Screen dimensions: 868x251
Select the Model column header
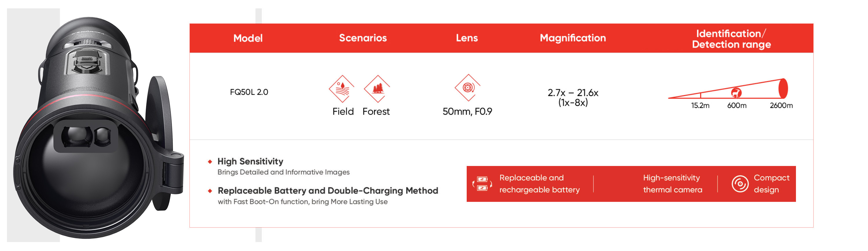tap(248, 38)
